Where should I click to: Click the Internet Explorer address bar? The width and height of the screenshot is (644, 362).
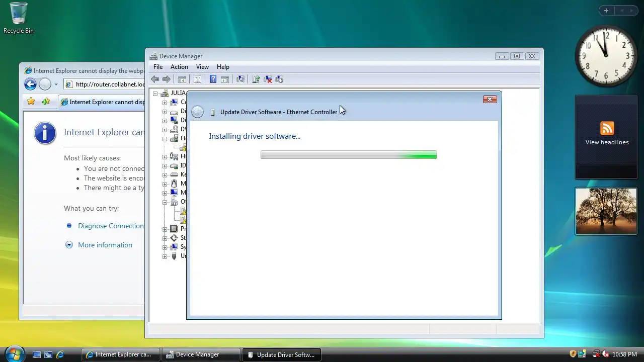tap(105, 84)
